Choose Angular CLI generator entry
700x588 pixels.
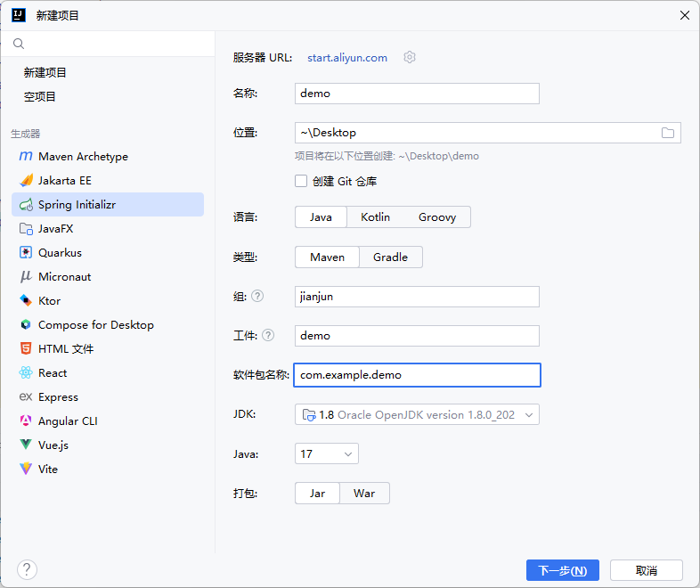pyautogui.click(x=108, y=421)
